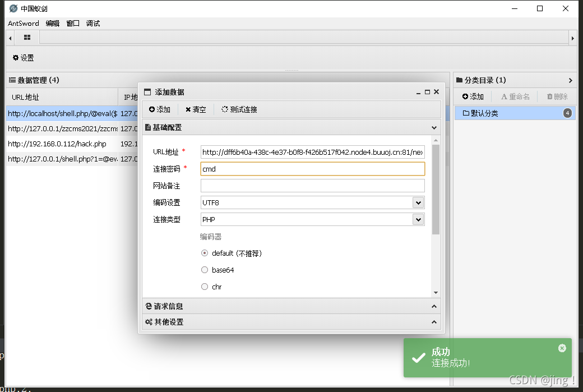Image resolution: width=583 pixels, height=392 pixels.
Task: Click 添加 button in the dialog toolbar
Action: (x=160, y=109)
